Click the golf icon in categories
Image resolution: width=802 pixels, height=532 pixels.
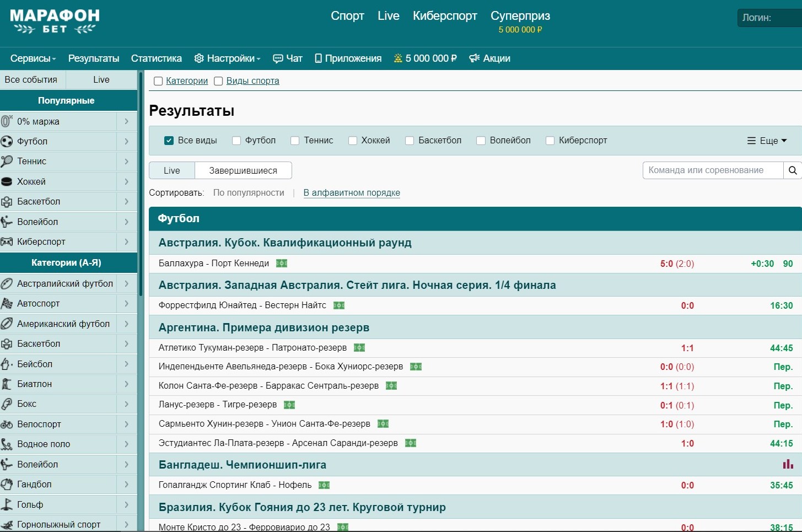(7, 504)
